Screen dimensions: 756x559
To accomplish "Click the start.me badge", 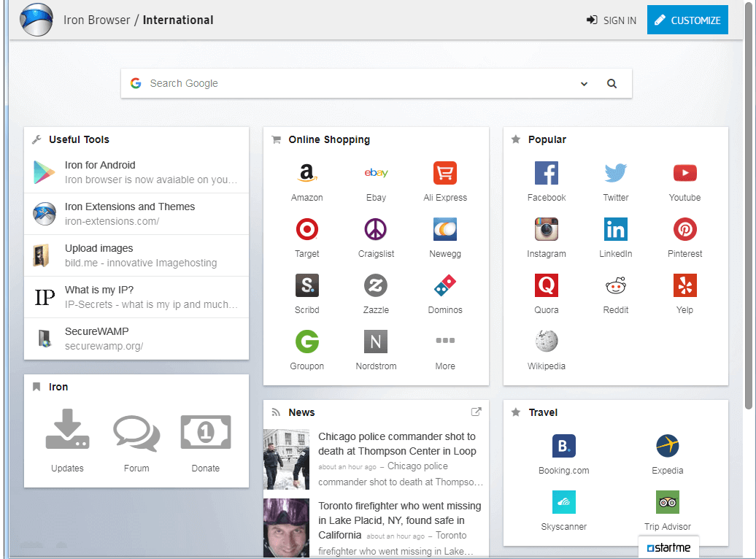I will pos(668,547).
